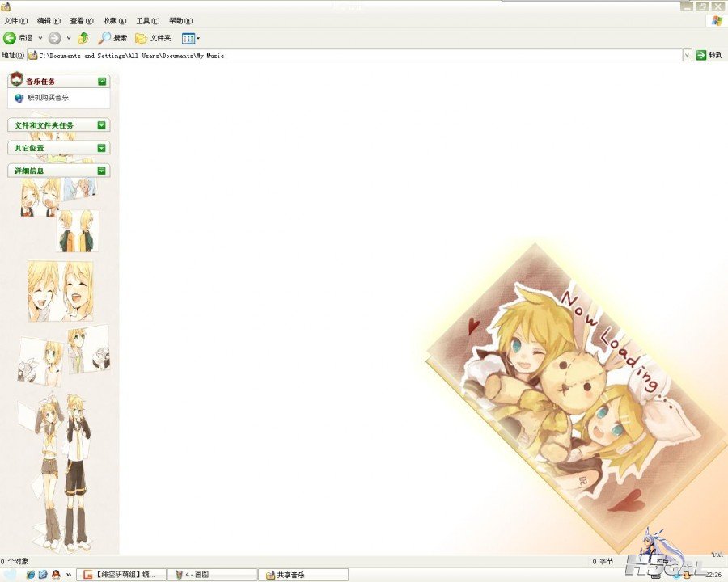Click the second quick launch icon
The image size is (728, 582).
point(43,575)
